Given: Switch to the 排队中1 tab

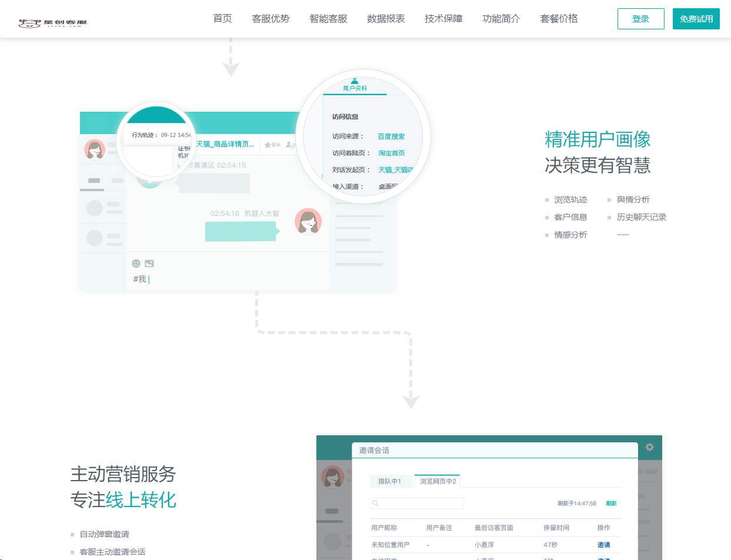Looking at the screenshot, I should pos(390,481).
